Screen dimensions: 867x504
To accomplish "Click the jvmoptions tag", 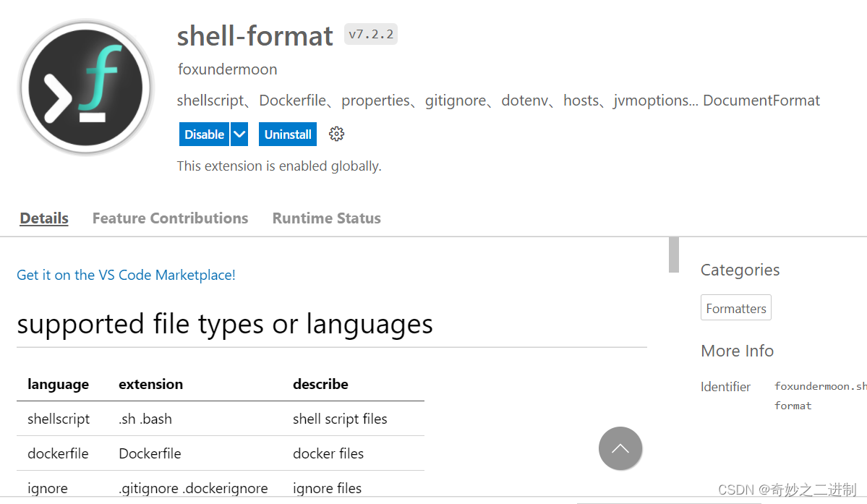I will click(x=649, y=100).
